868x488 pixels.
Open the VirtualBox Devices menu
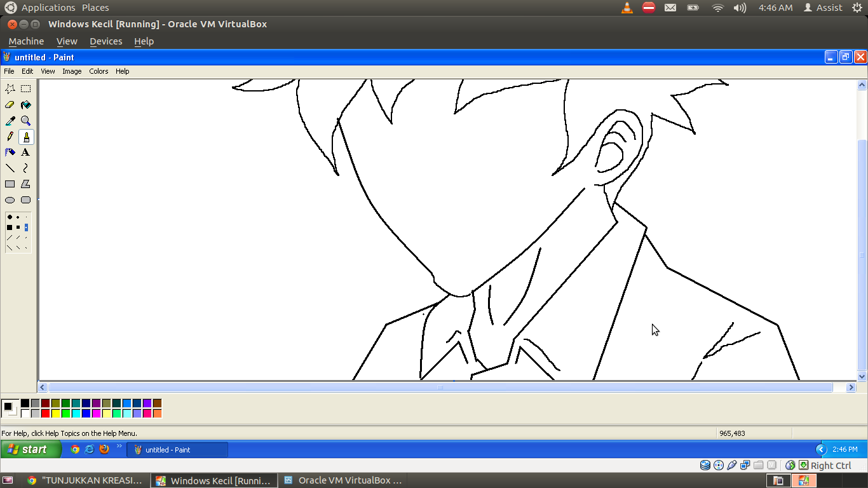click(x=105, y=41)
